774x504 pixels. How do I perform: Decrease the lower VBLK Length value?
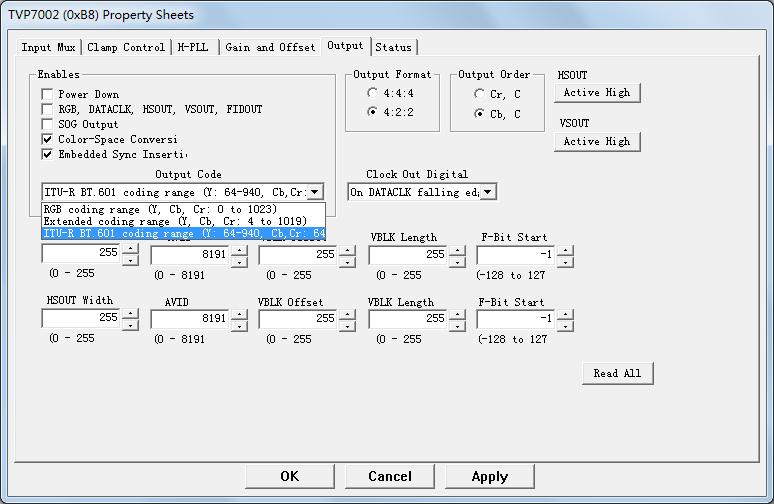pos(458,326)
